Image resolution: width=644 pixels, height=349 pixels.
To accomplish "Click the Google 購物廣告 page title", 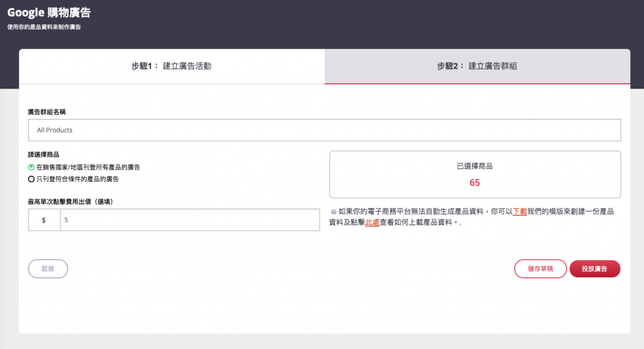I will (49, 13).
